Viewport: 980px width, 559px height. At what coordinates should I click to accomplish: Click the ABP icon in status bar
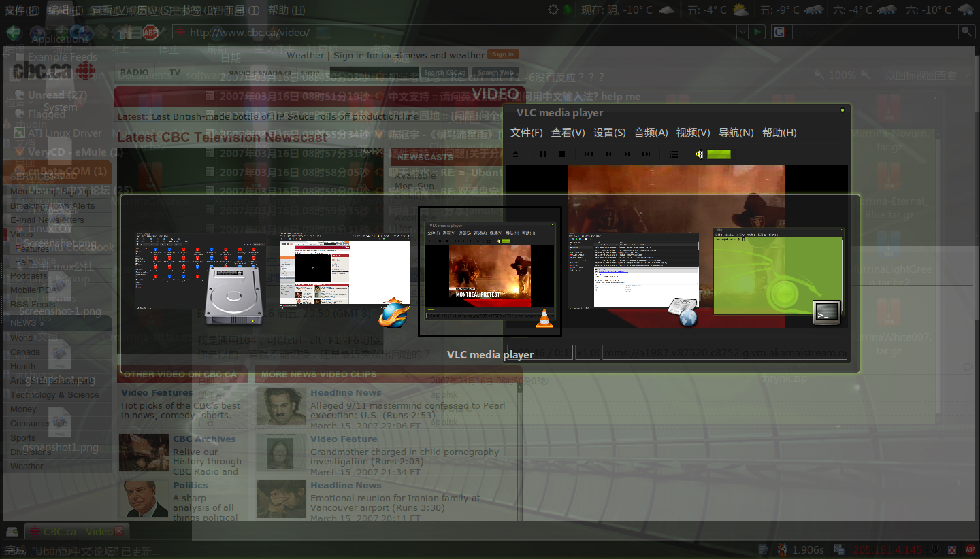point(969,550)
